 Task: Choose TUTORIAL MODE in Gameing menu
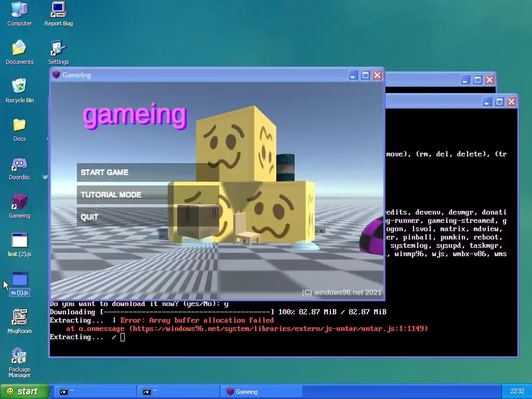tap(148, 195)
